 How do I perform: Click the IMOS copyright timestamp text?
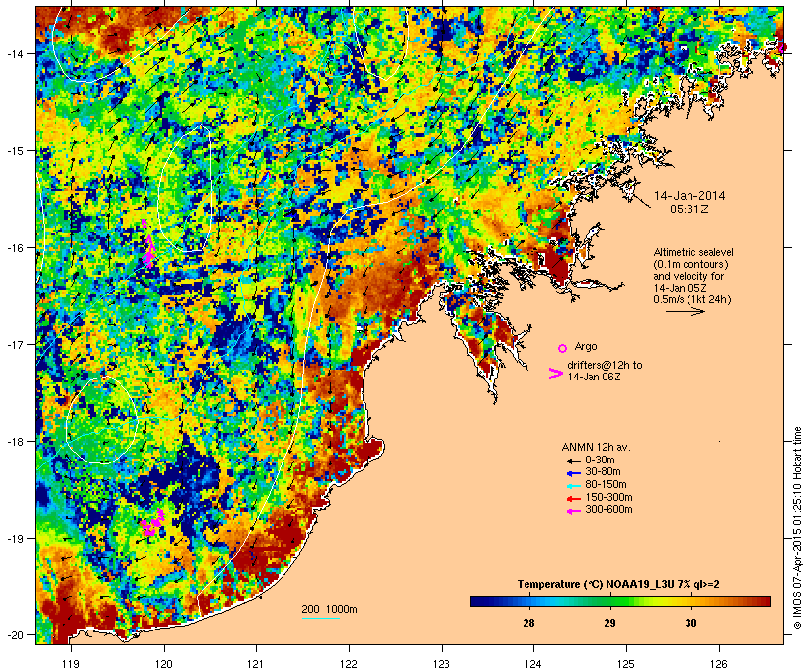point(797,528)
